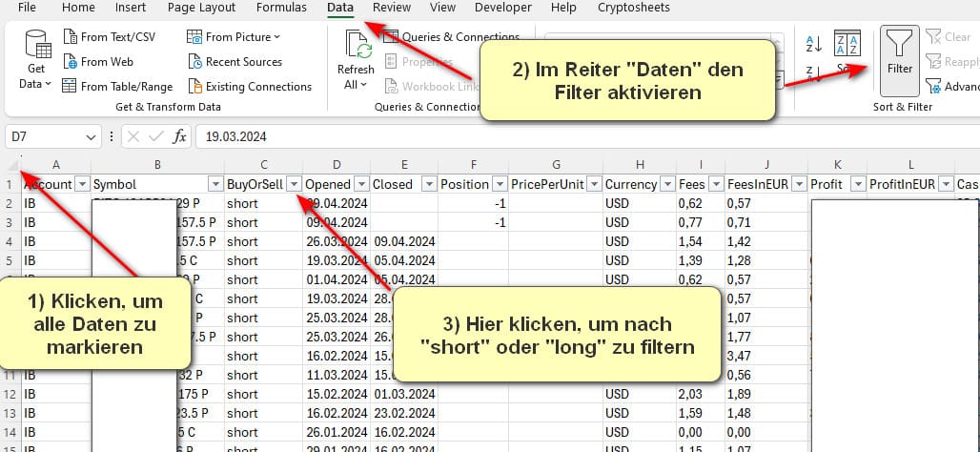Select column J header
Image resolution: width=980 pixels, height=452 pixels.
point(766,165)
